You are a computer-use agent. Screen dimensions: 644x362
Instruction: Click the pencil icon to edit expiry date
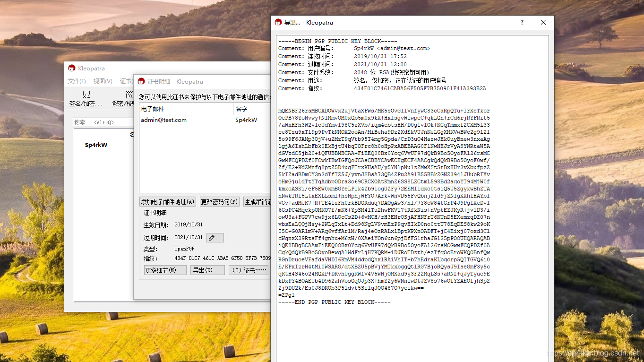pyautogui.click(x=215, y=238)
